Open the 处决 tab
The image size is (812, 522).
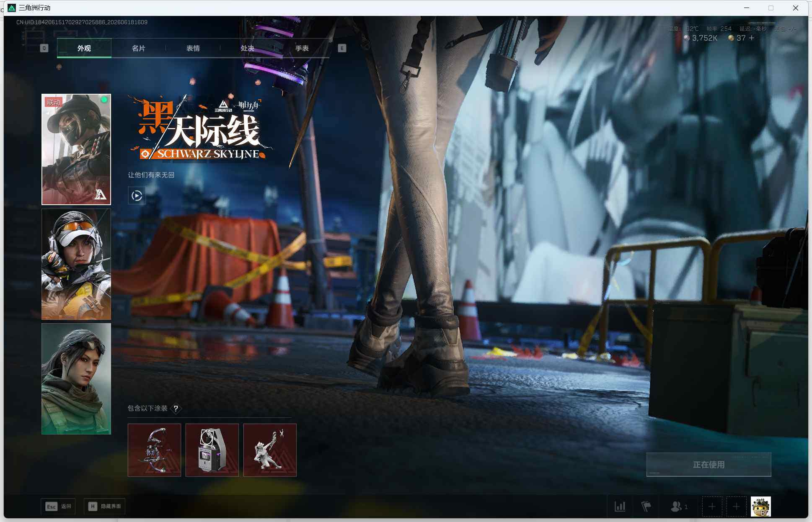pos(247,48)
